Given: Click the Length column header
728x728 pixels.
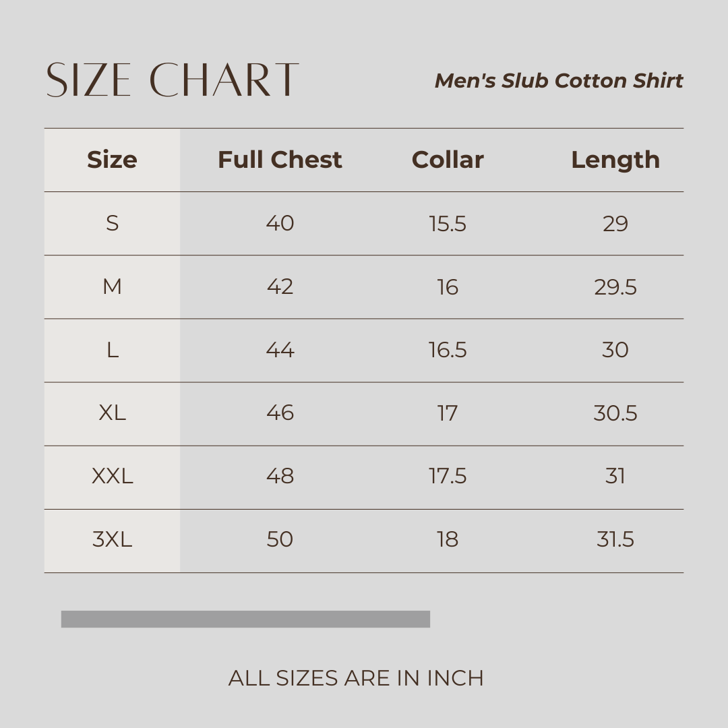Looking at the screenshot, I should [615, 160].
